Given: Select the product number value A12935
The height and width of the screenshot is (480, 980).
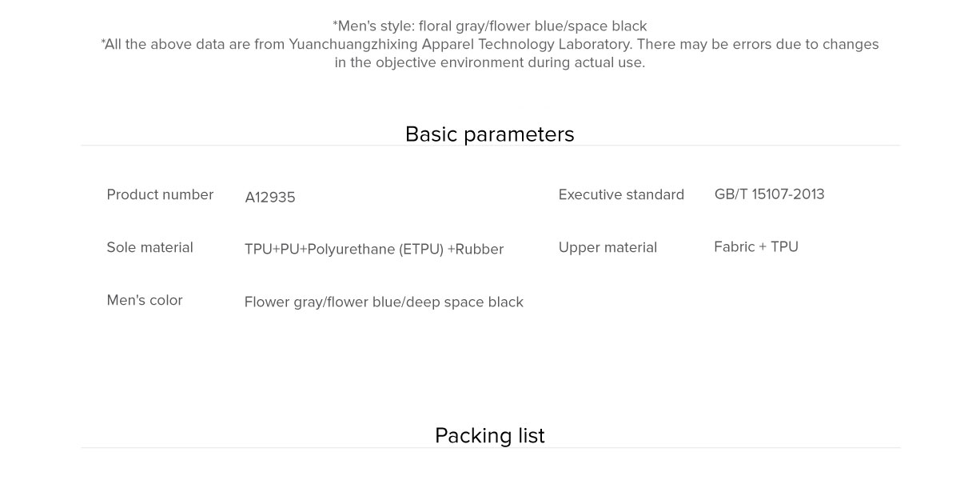Looking at the screenshot, I should [x=270, y=197].
